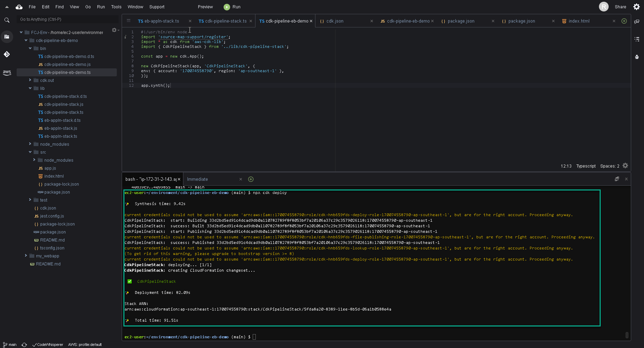Open the file tree settings gear

click(x=114, y=30)
